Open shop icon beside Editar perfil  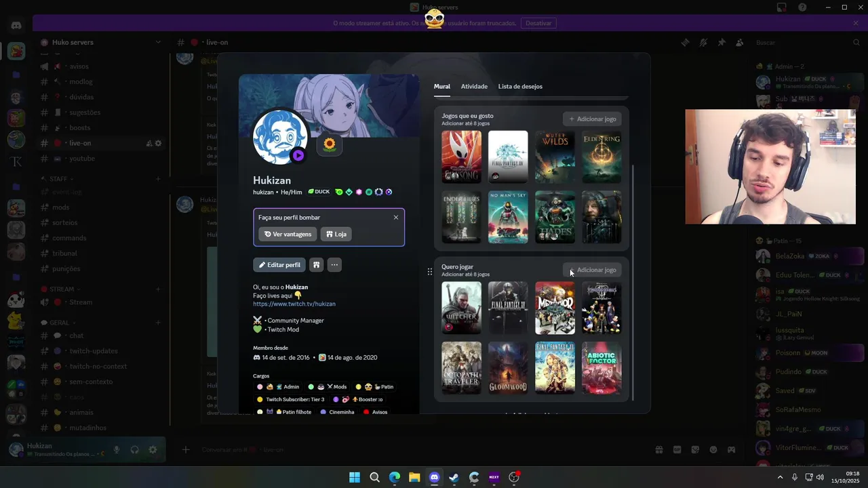tap(316, 265)
